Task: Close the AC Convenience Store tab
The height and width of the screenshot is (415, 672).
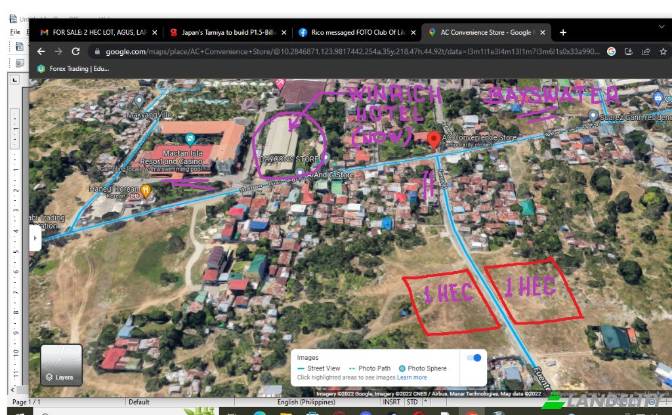Action: tap(541, 32)
